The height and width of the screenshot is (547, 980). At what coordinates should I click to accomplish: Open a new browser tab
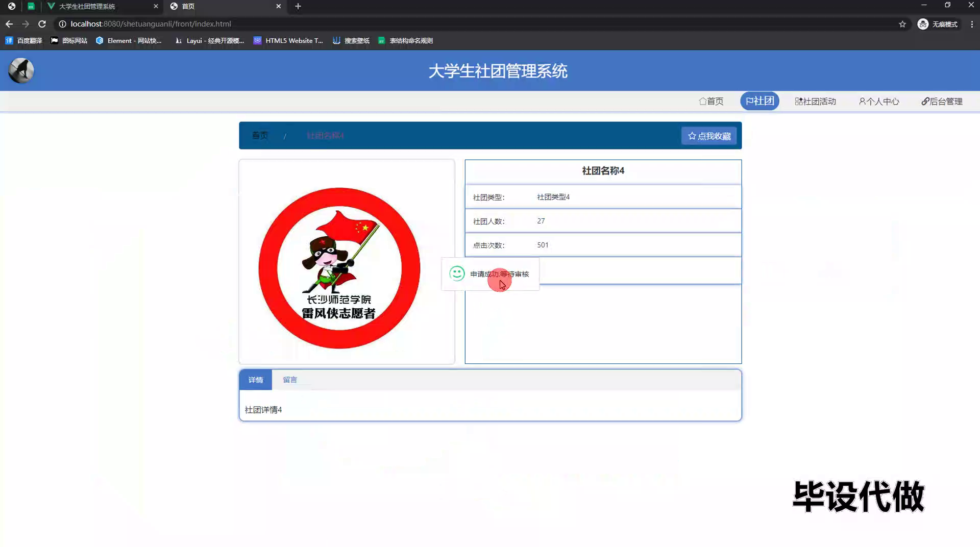point(298,6)
